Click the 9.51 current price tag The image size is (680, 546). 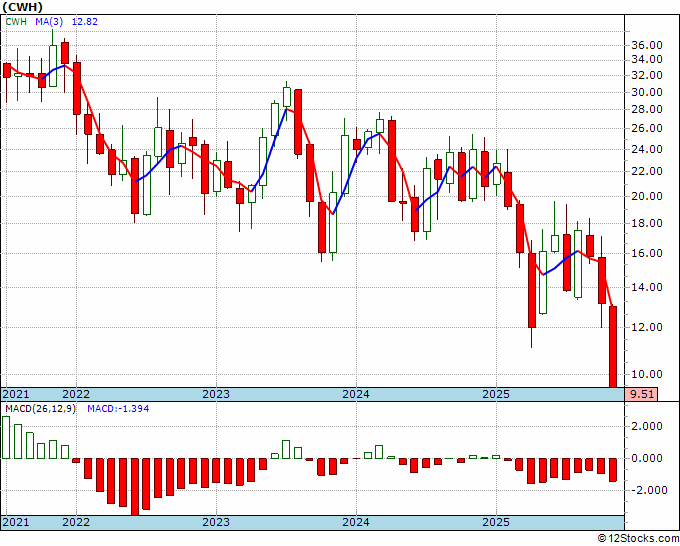point(641,394)
